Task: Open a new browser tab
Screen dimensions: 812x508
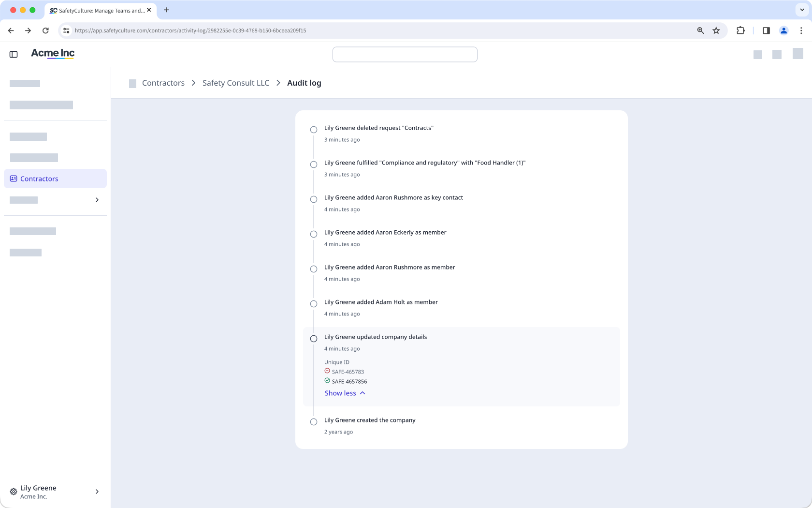Action: click(166, 10)
